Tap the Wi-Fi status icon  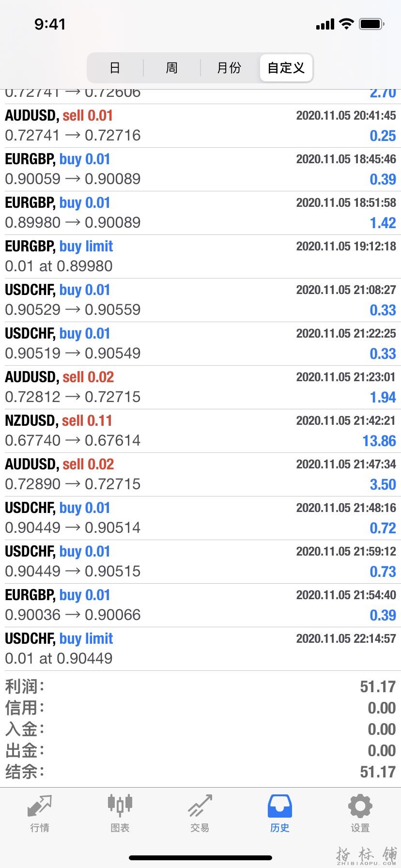point(346,24)
